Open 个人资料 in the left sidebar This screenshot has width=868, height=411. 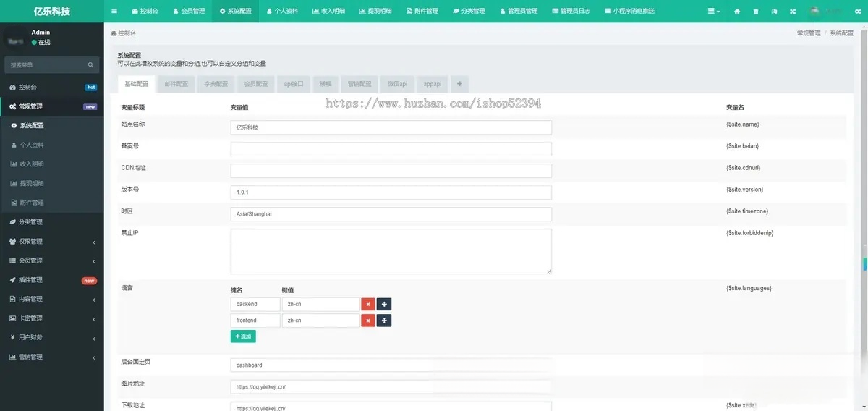pyautogui.click(x=32, y=145)
